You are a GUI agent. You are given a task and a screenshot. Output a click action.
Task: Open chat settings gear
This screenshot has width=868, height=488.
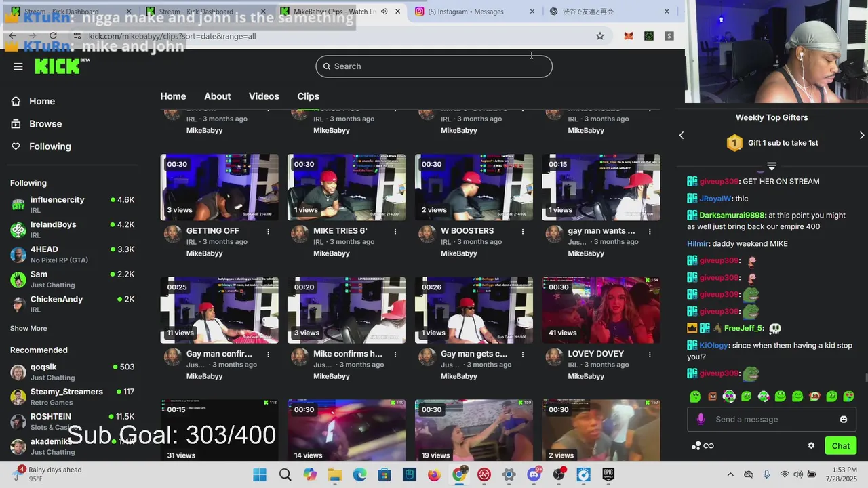pyautogui.click(x=811, y=445)
